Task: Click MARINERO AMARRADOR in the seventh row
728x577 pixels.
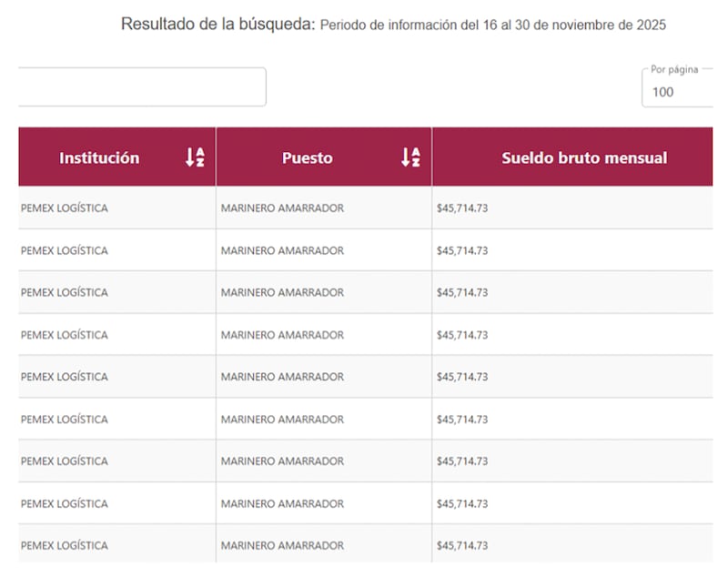Action: pyautogui.click(x=282, y=461)
